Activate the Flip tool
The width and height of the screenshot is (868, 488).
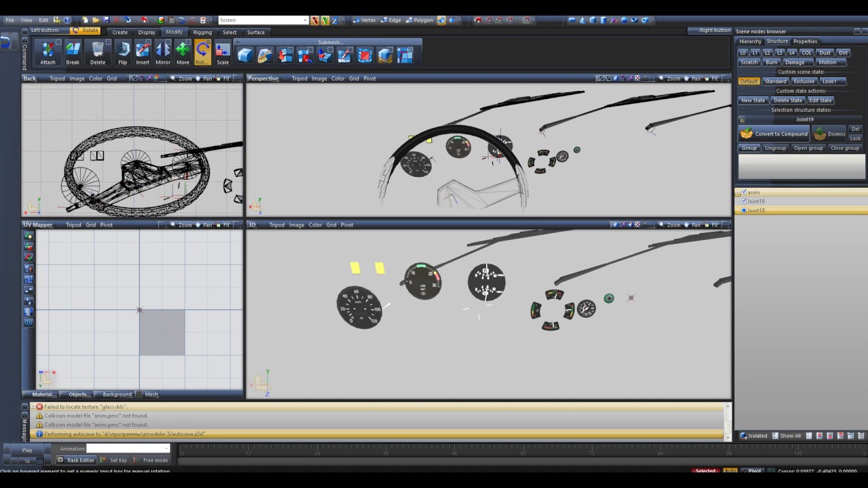click(123, 53)
